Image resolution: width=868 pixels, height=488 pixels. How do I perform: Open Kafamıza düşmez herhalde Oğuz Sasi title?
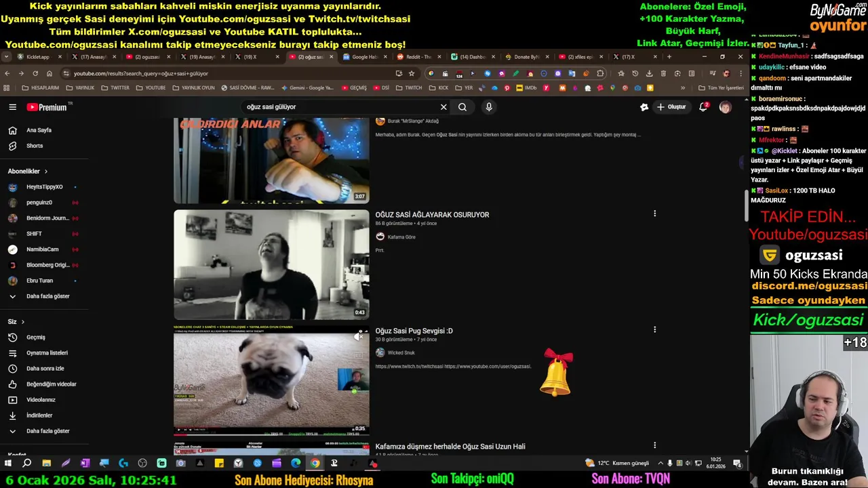(450, 447)
